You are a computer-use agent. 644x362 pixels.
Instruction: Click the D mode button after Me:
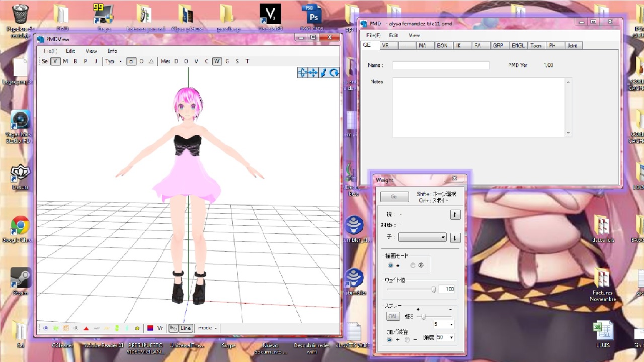click(176, 61)
